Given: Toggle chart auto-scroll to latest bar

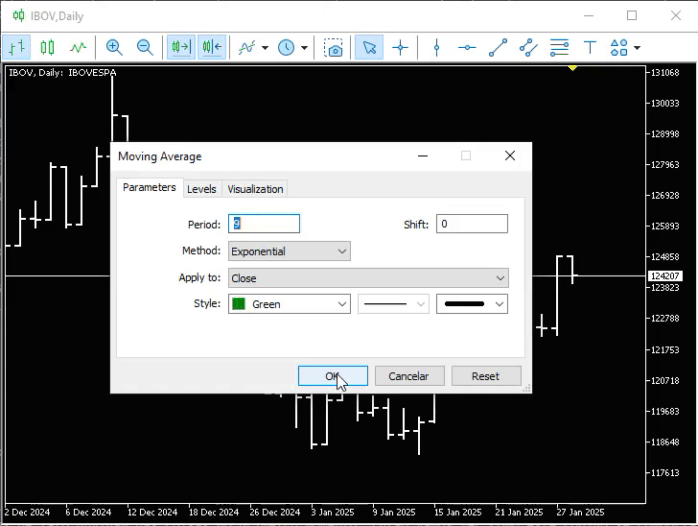Looking at the screenshot, I should click(180, 47).
